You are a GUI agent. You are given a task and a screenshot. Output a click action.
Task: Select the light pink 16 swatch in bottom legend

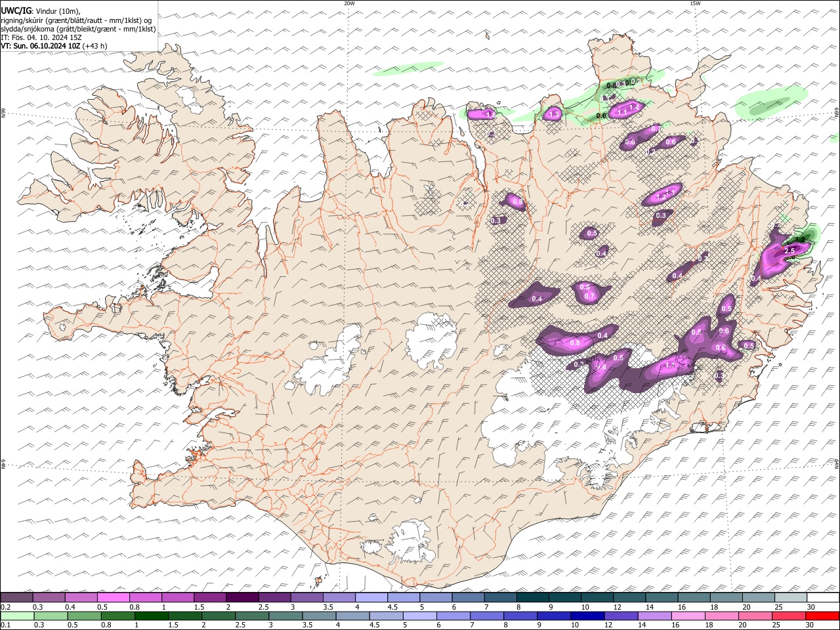(x=689, y=616)
